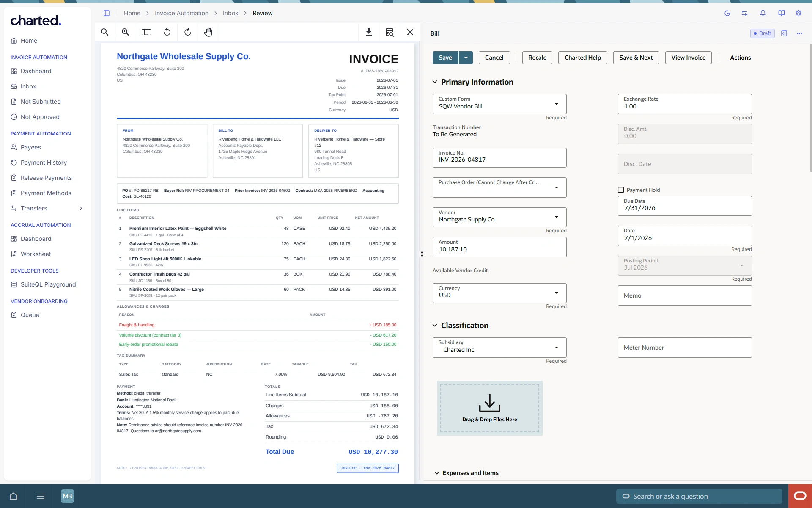812x508 pixels.
Task: Collapse the Classification section
Action: [435, 326]
